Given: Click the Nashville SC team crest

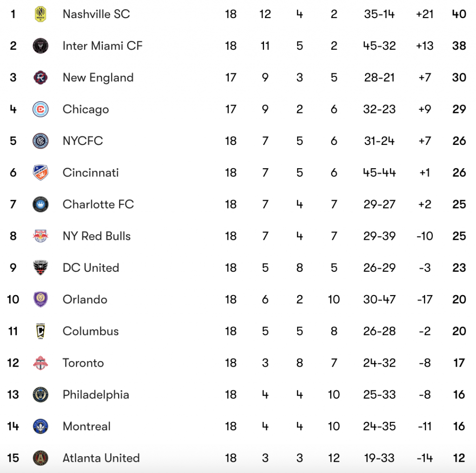Looking at the screenshot, I should pos(40,14).
